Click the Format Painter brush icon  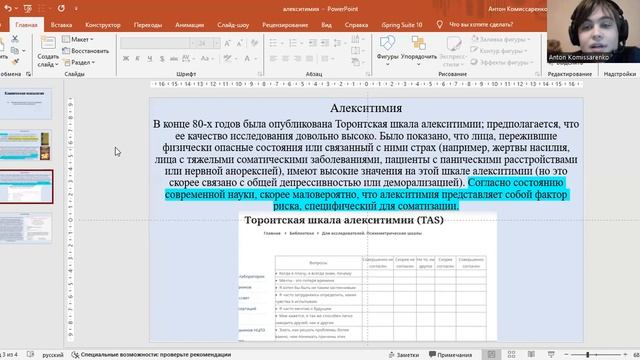click(x=15, y=62)
